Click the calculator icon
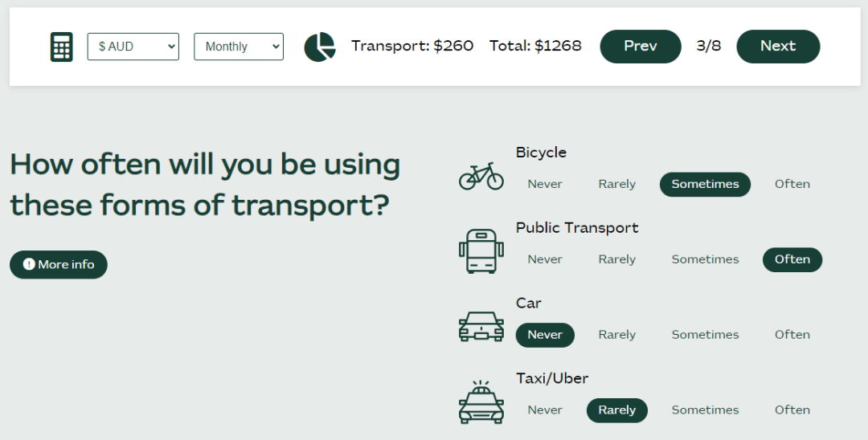Viewport: 868px width, 440px height. click(x=61, y=47)
